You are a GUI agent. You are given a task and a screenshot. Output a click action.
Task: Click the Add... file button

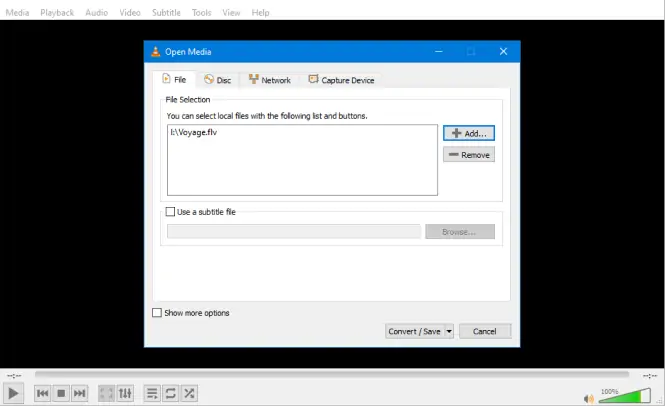(x=469, y=133)
